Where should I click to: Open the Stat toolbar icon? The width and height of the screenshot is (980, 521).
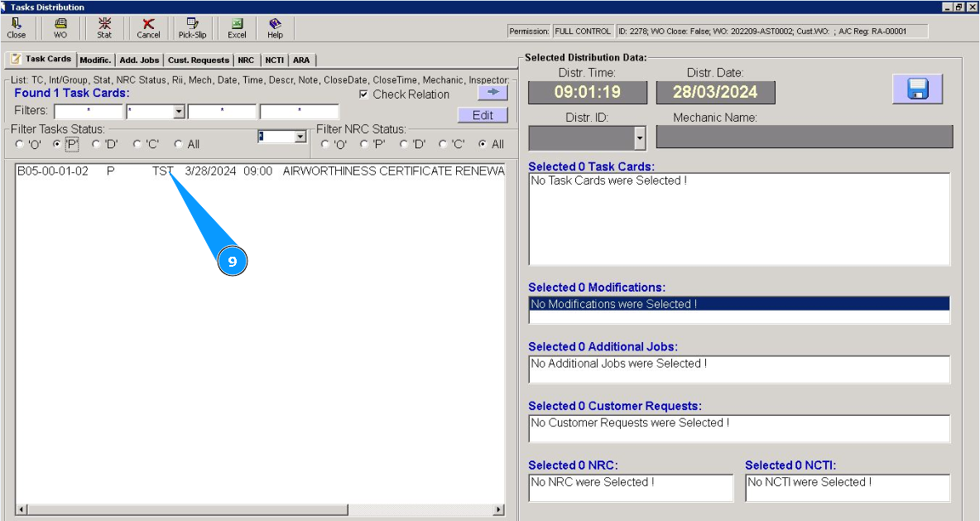(x=104, y=28)
